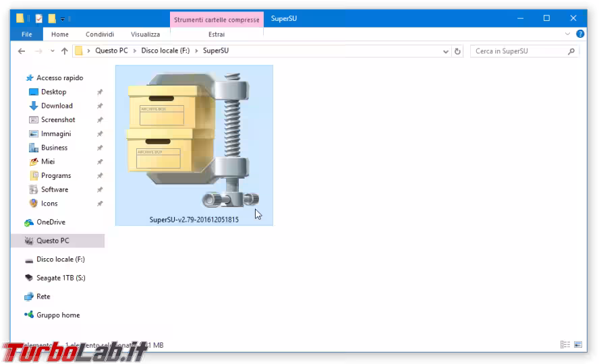Open the Condividi ribbon tab
This screenshot has width=599, height=364.
pos(100,34)
